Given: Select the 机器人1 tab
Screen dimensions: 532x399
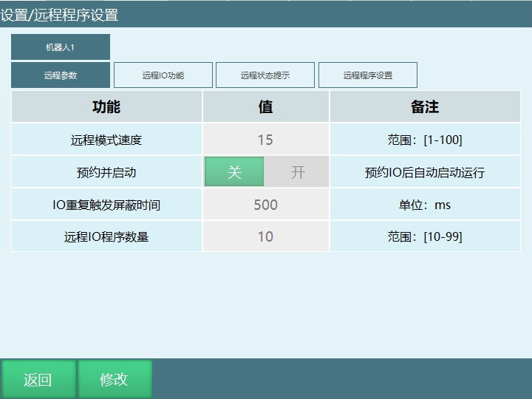Looking at the screenshot, I should [60, 47].
